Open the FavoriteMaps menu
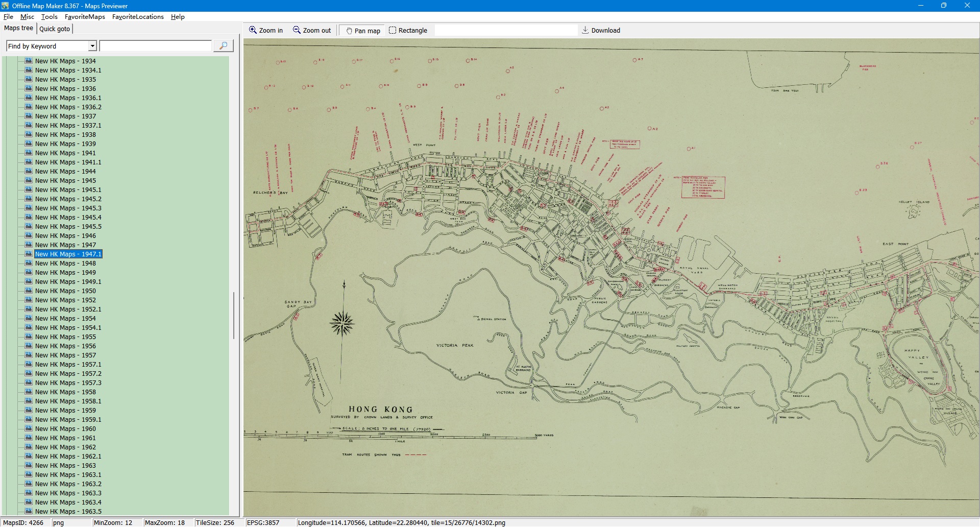 click(x=85, y=17)
